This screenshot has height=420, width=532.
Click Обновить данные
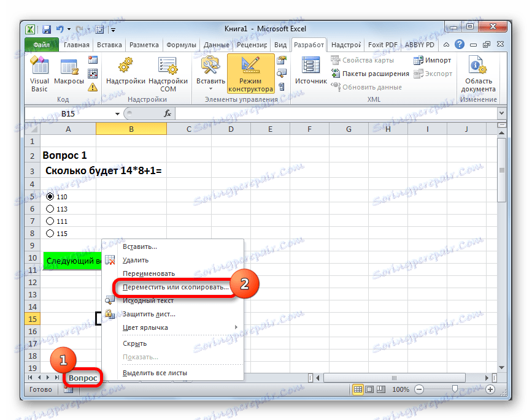click(x=366, y=87)
